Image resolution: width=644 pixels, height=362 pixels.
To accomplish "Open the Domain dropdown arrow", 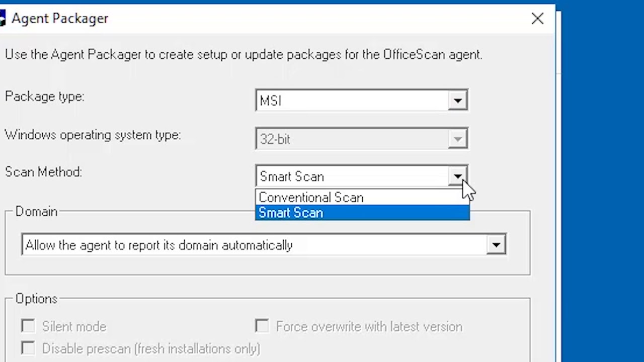I will pyautogui.click(x=496, y=245).
